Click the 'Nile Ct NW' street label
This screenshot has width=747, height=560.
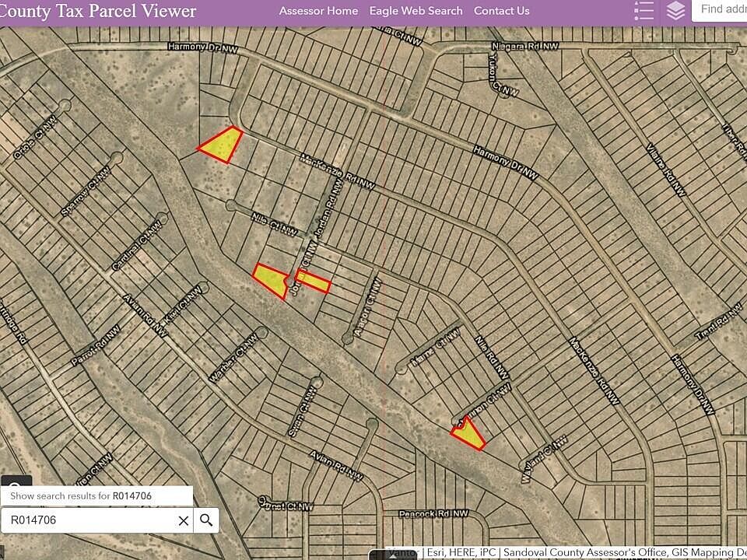[x=275, y=225]
